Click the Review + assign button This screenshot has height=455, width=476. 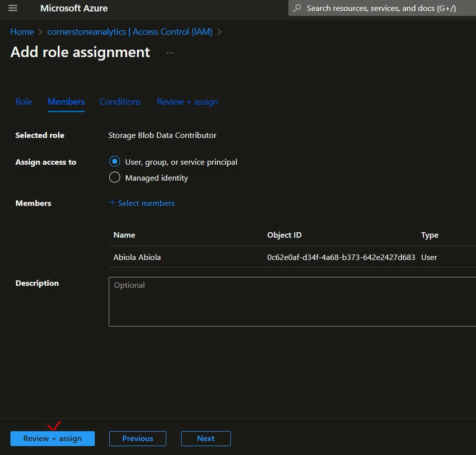(52, 439)
